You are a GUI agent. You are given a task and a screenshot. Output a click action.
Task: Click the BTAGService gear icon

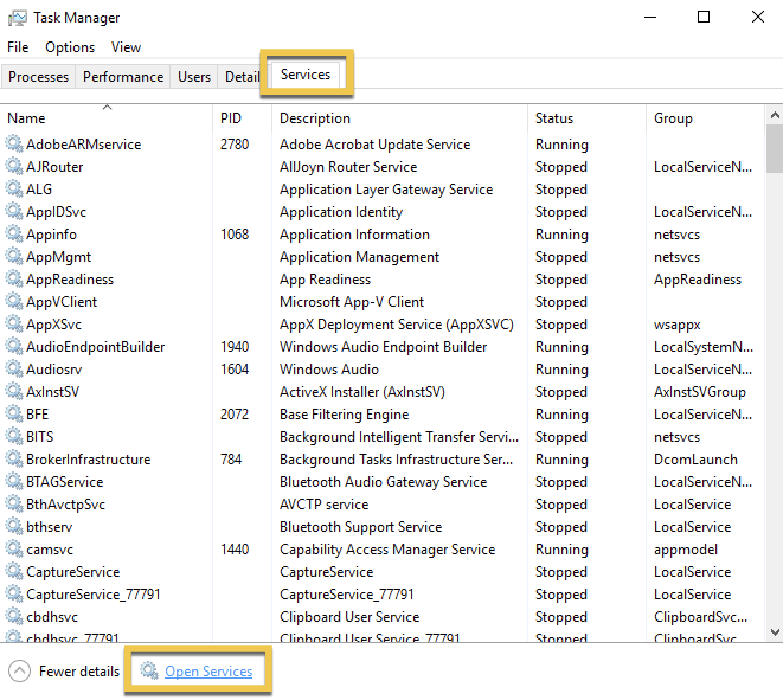pos(14,481)
